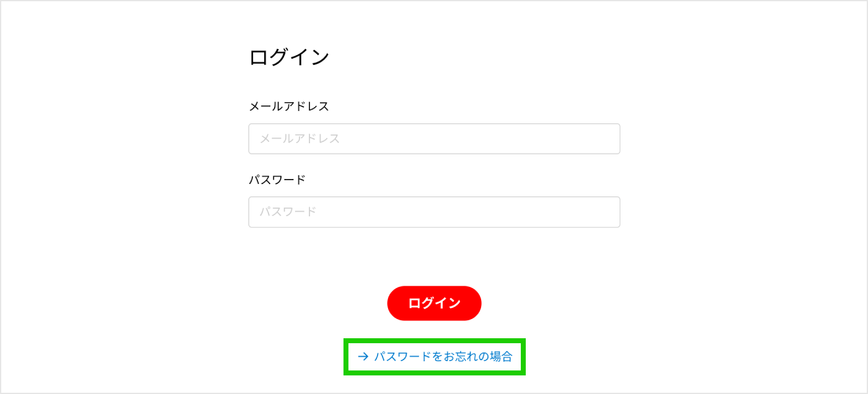Click the blue forgot-password text link
The image size is (868, 394).
tap(443, 357)
